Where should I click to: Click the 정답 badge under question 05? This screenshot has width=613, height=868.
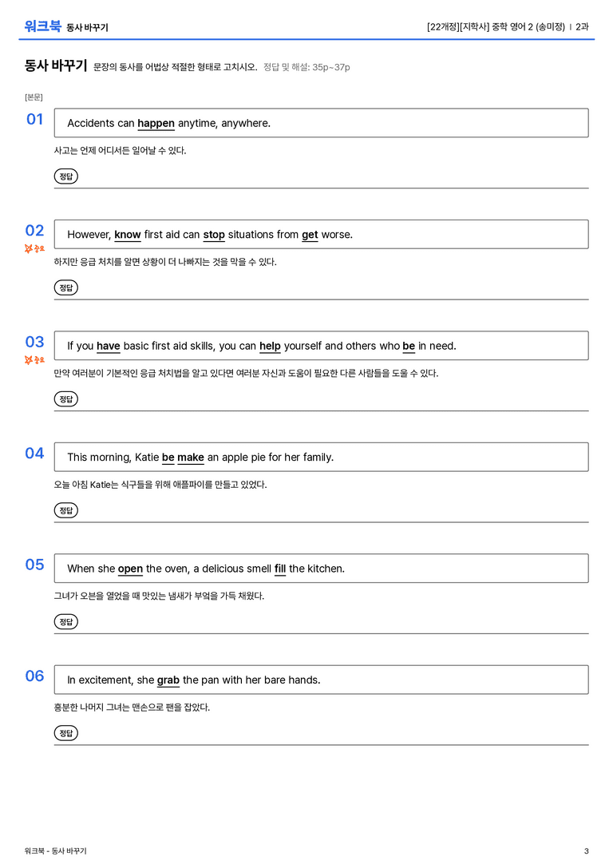(x=65, y=621)
